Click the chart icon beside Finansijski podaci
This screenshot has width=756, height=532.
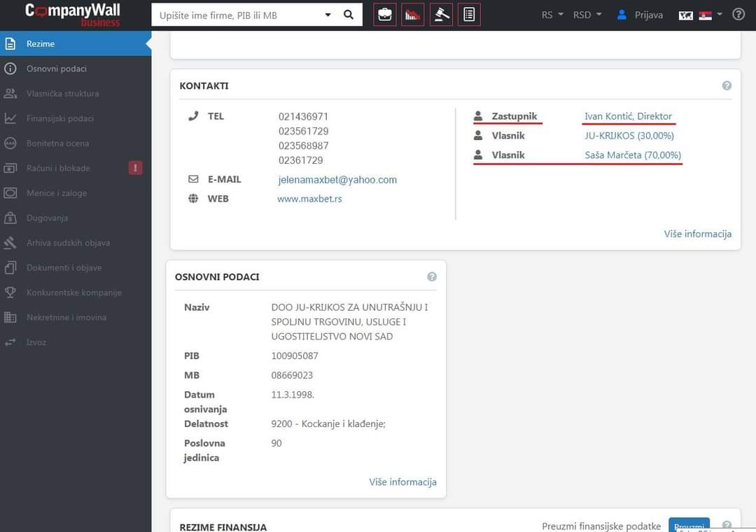10,118
